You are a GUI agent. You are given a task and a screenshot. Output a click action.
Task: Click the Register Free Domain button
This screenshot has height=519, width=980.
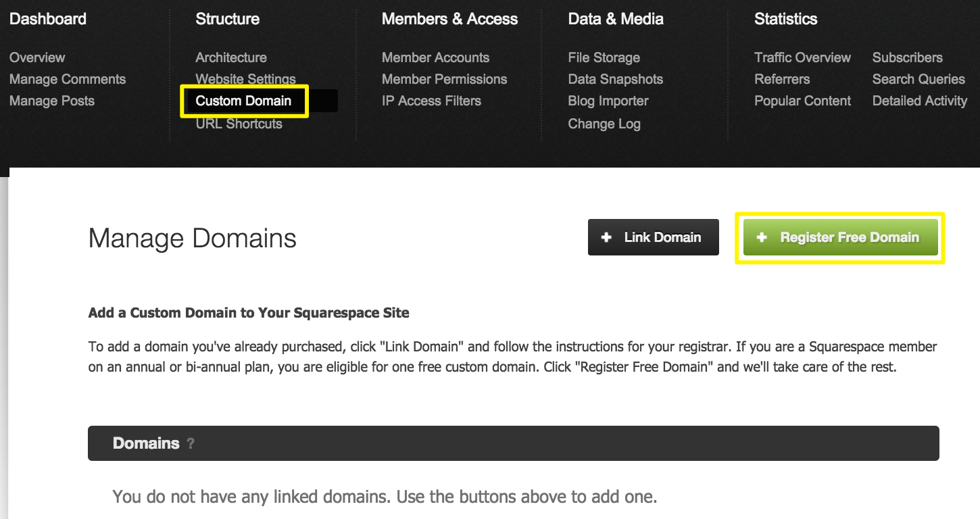(x=840, y=237)
